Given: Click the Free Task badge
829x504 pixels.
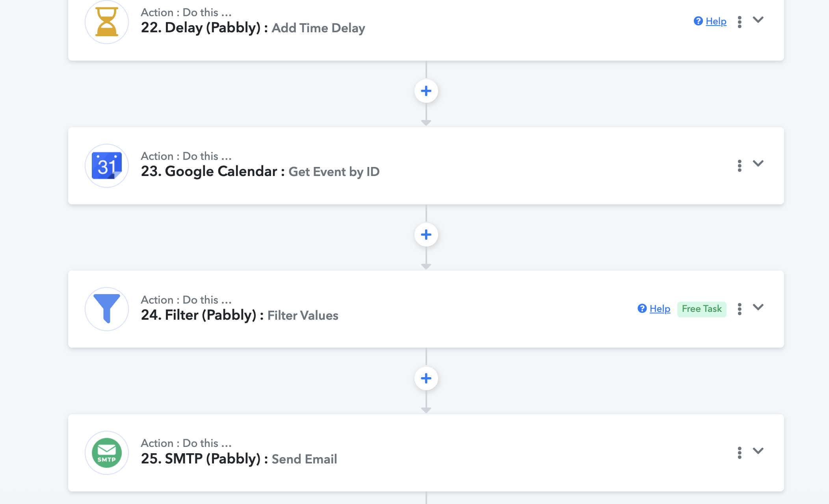Looking at the screenshot, I should tap(701, 309).
